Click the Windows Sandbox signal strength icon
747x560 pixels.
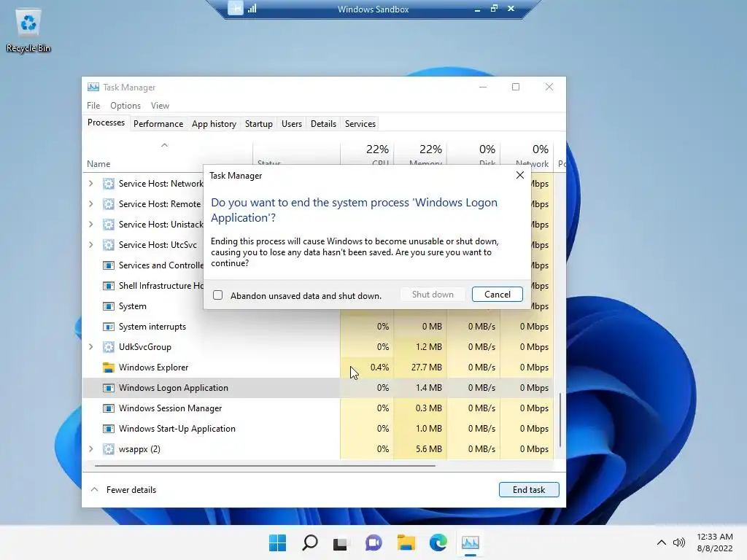click(252, 9)
